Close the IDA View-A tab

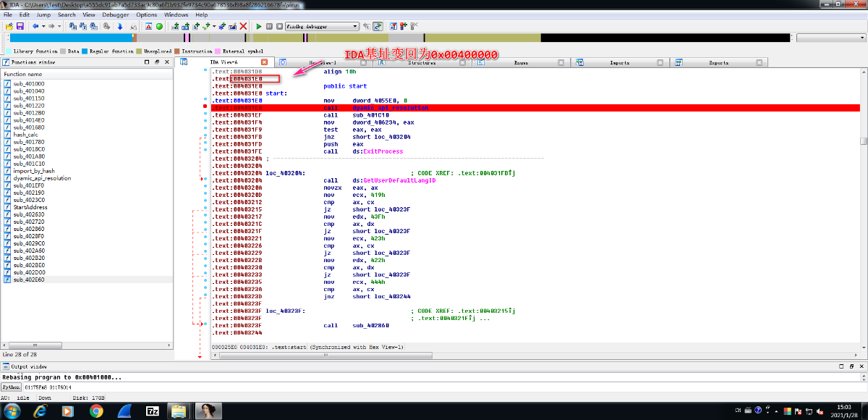(x=264, y=62)
